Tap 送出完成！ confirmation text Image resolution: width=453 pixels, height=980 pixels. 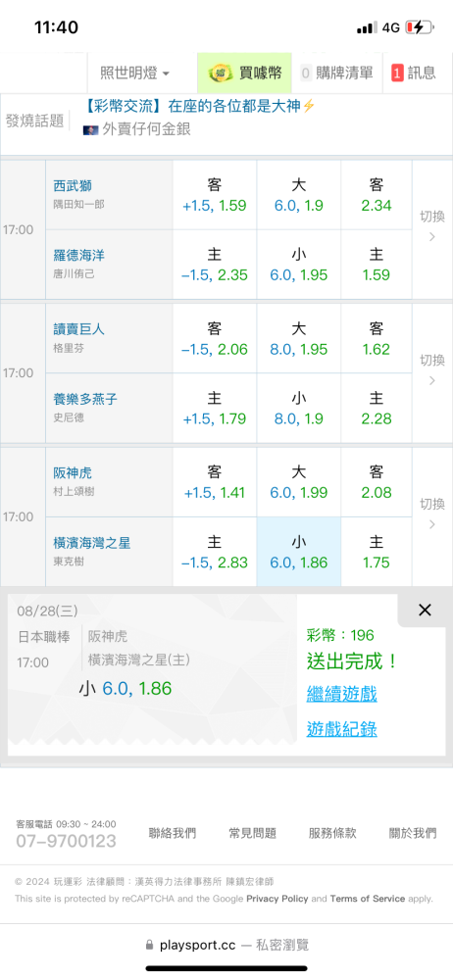coord(352,661)
